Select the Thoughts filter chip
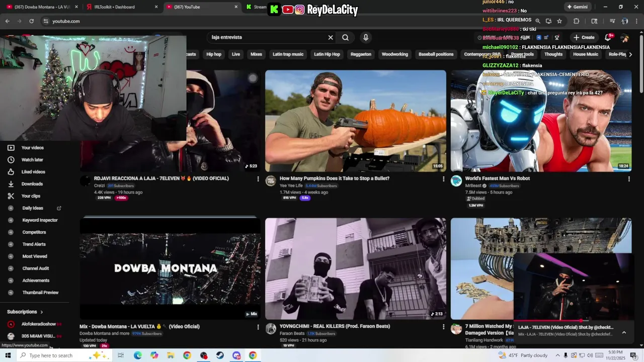Image resolution: width=644 pixels, height=362 pixels. [553, 54]
